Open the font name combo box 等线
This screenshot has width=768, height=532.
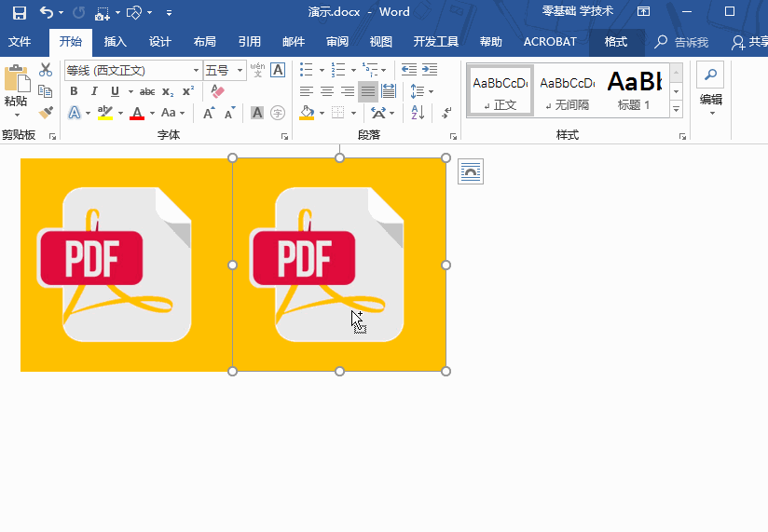pyautogui.click(x=133, y=71)
